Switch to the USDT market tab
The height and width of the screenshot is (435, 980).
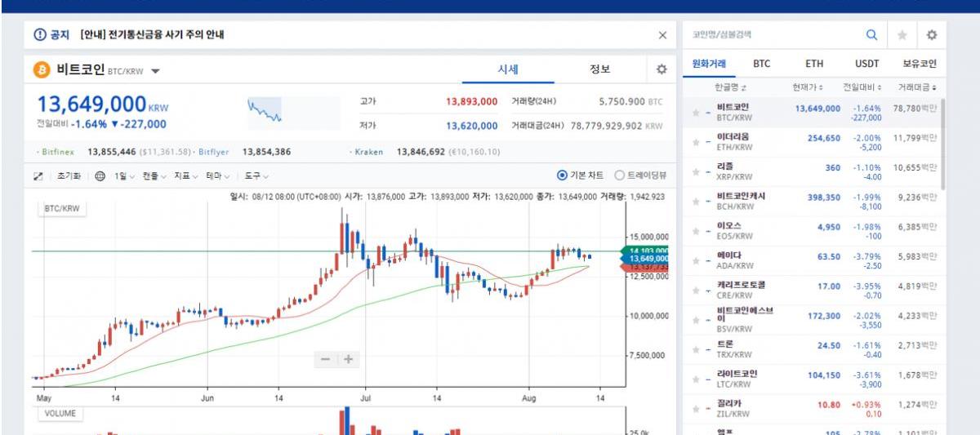click(866, 63)
